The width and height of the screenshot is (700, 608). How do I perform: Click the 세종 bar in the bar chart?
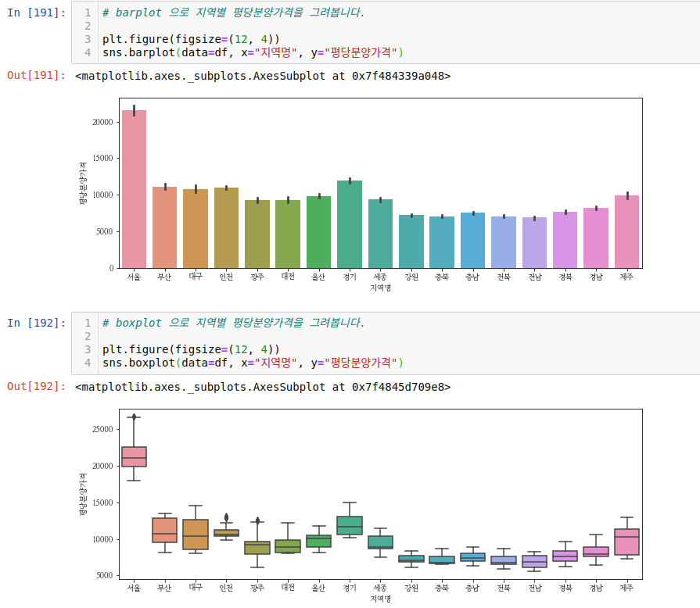tap(380, 234)
